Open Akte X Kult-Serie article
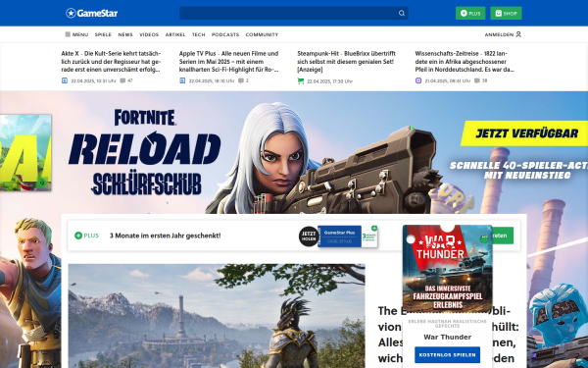This screenshot has height=368, width=588. pyautogui.click(x=111, y=62)
